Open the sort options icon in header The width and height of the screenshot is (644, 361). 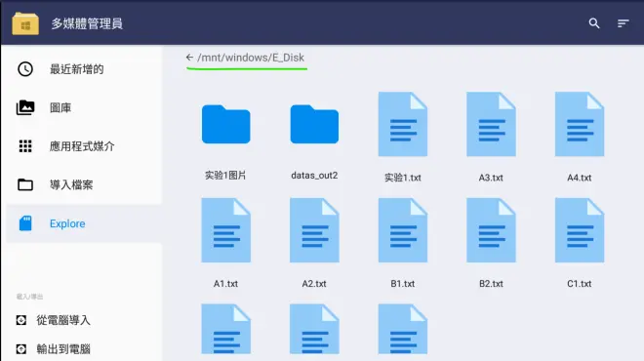click(x=624, y=23)
